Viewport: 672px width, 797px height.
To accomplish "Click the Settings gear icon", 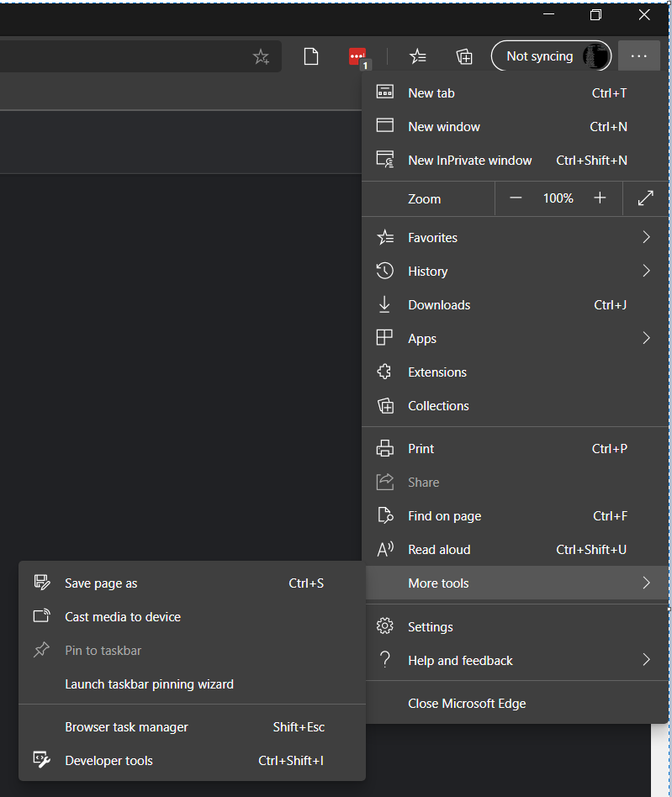I will click(x=385, y=625).
